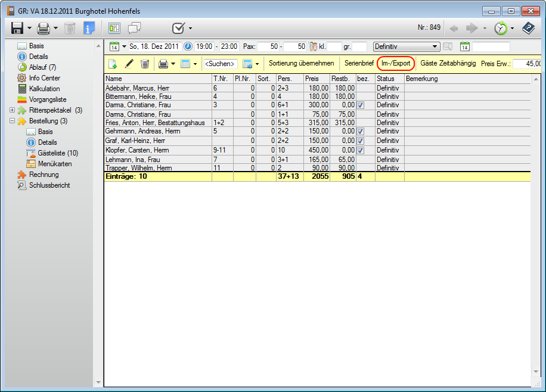
Task: Expand the Ritterspektakel tree node
Action: pos(13,110)
